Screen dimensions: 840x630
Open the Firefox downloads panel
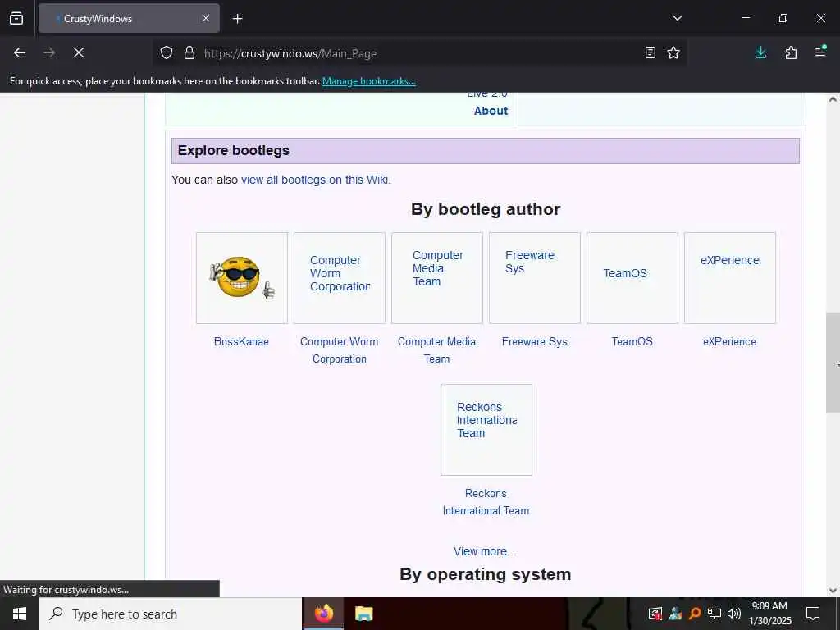tap(760, 52)
